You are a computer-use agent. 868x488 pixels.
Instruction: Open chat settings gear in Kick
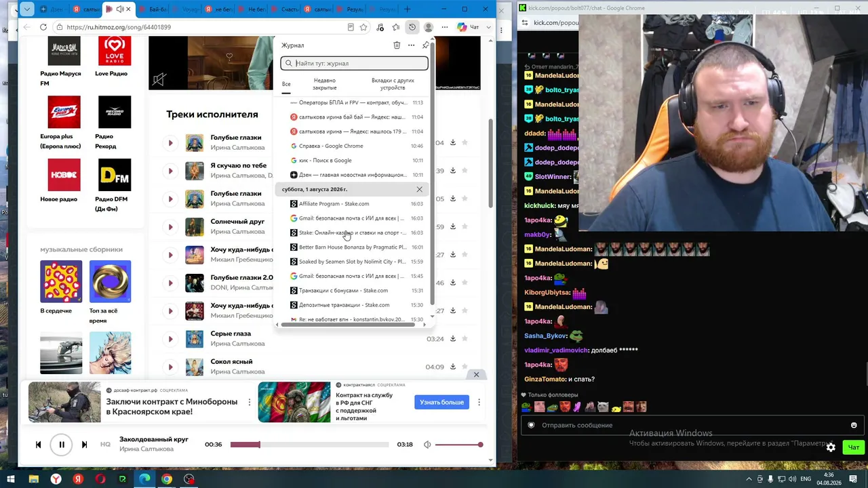coord(831,447)
